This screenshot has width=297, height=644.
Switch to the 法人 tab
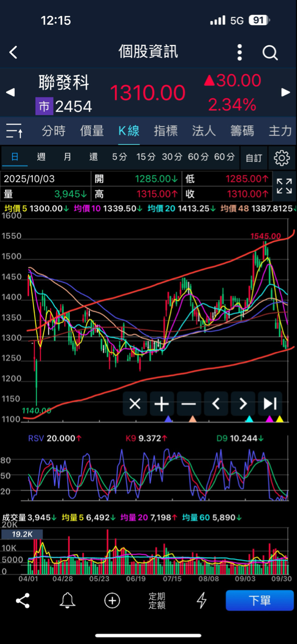[204, 131]
